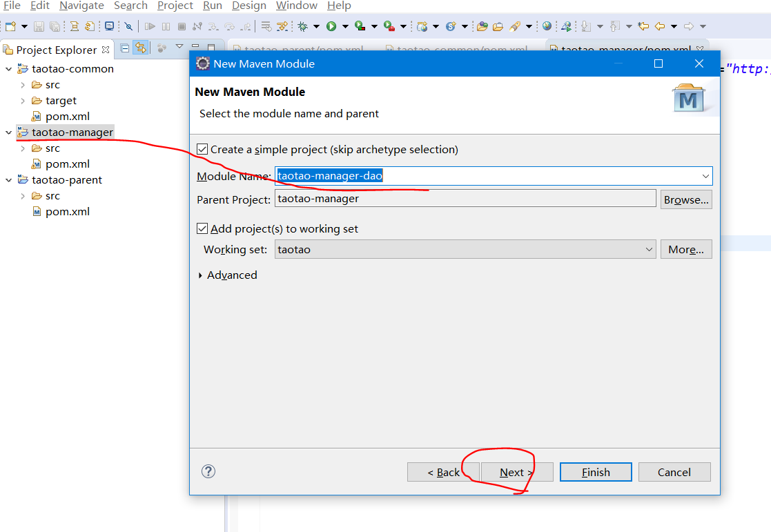Click the Step Into icon
Image resolution: width=771 pixels, height=532 pixels.
213,26
